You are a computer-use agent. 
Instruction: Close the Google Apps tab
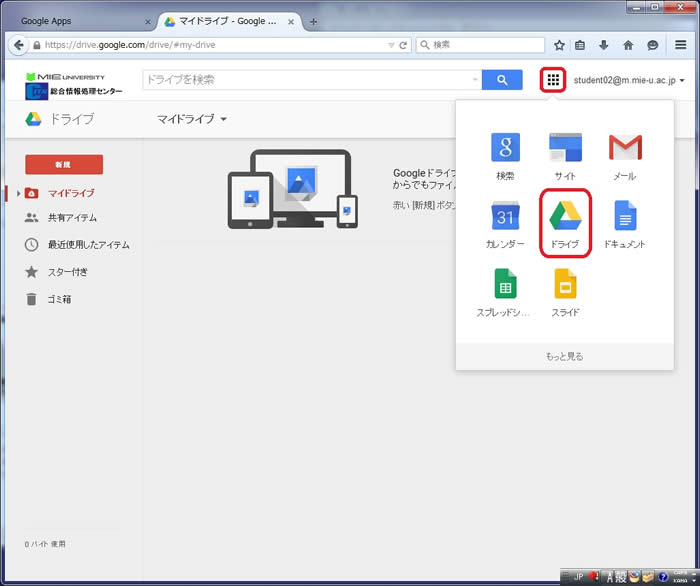pos(148,21)
